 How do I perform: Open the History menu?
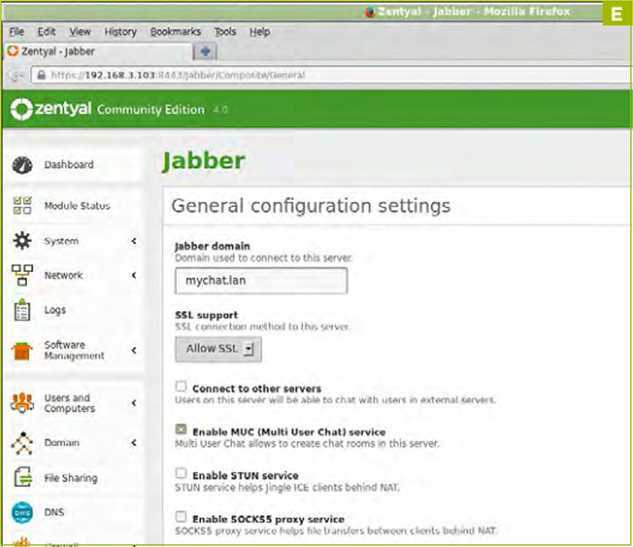[120, 31]
